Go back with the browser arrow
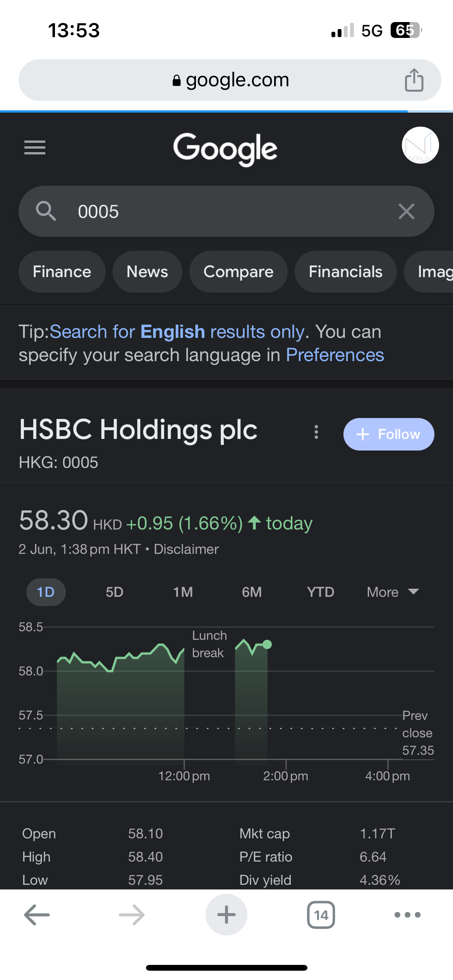The width and height of the screenshot is (453, 980). 37,915
